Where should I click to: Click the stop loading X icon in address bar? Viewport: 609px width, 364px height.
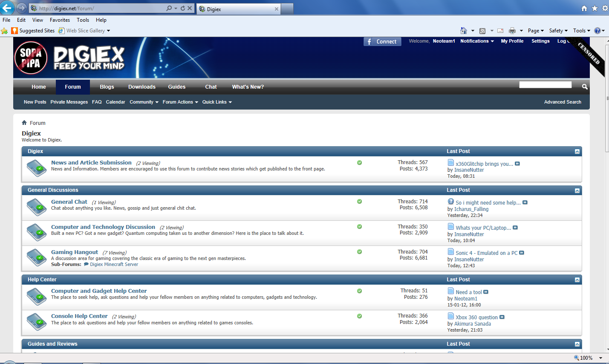(190, 8)
